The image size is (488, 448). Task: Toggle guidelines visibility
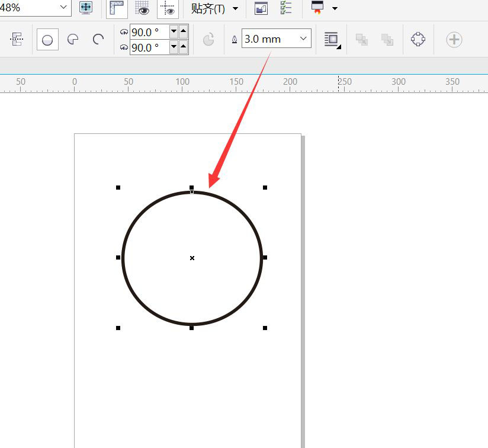coord(168,8)
